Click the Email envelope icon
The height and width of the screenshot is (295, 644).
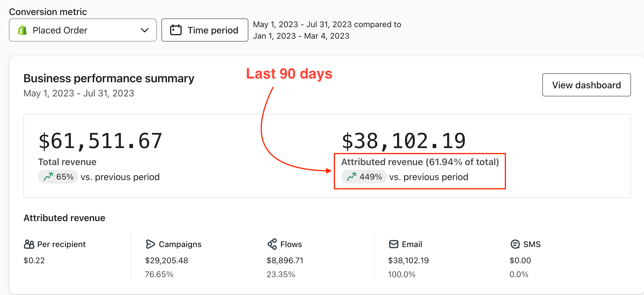[x=394, y=244]
